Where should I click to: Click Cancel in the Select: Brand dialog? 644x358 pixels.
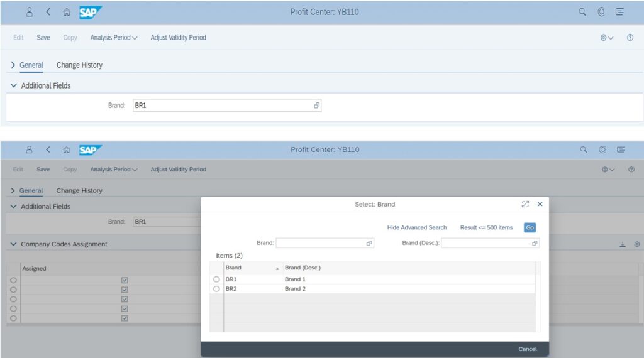[527, 349]
